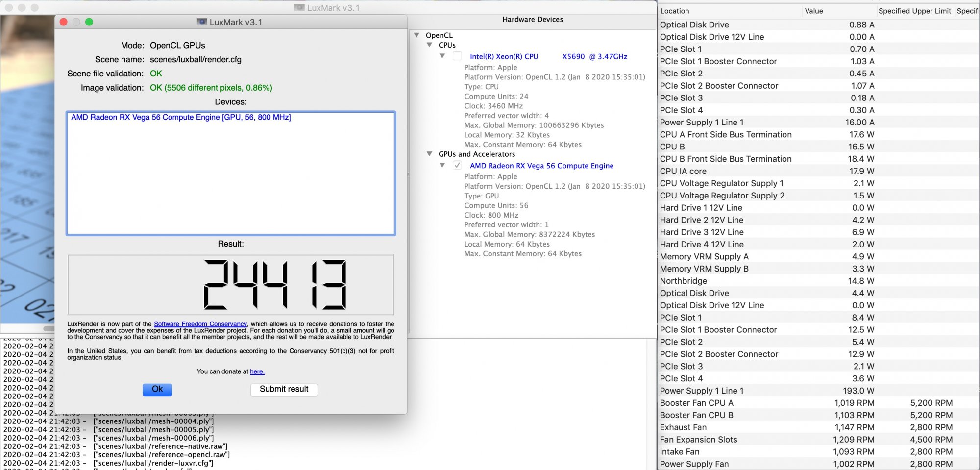Follow the donate 'here' link
Viewport: 980px width, 470px height.
tap(257, 371)
